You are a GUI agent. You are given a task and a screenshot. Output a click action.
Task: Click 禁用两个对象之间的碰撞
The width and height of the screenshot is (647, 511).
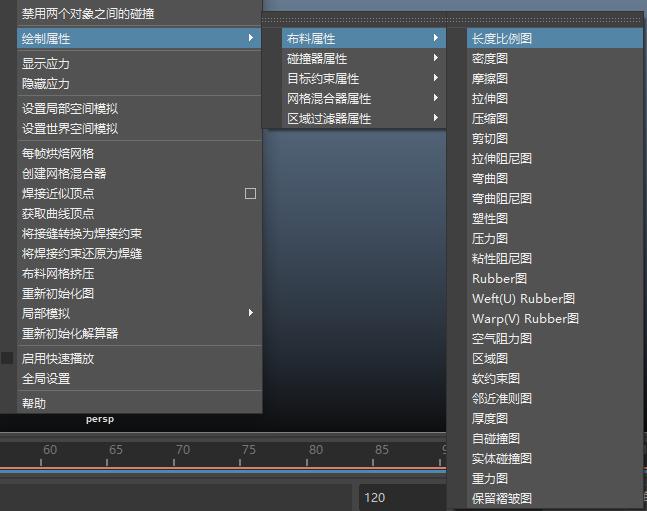pyautogui.click(x=88, y=14)
